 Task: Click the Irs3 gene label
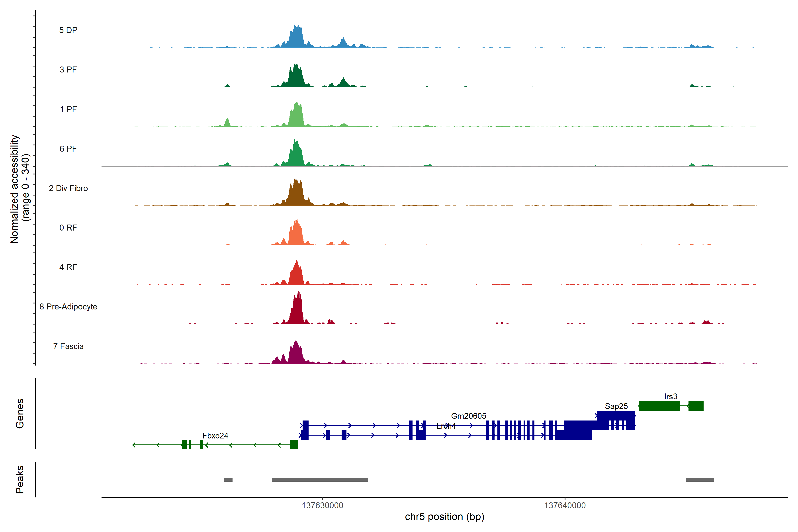[x=670, y=396]
